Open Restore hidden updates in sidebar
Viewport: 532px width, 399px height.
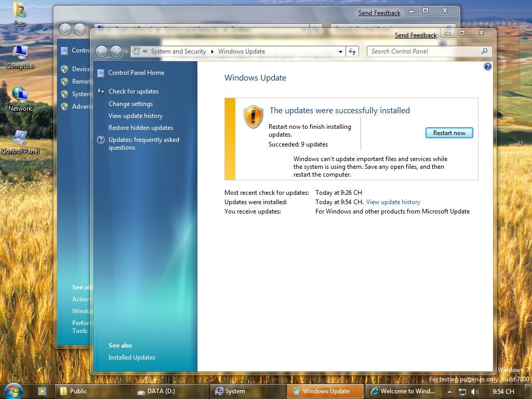[141, 128]
